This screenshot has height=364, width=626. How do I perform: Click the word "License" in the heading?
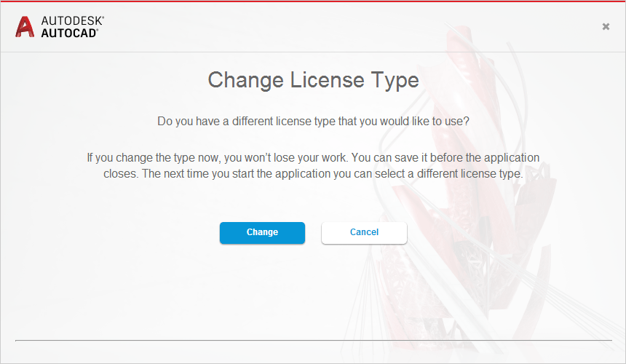click(327, 79)
